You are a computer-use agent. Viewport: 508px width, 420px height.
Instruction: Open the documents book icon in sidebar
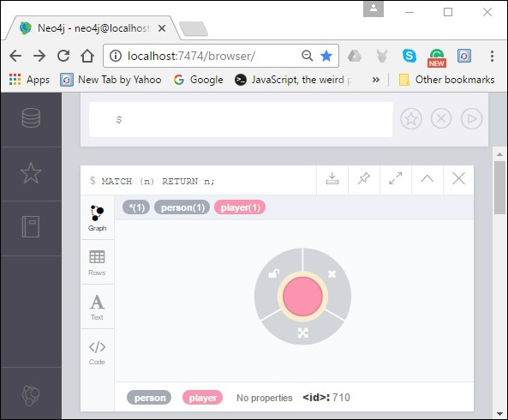coord(31,226)
